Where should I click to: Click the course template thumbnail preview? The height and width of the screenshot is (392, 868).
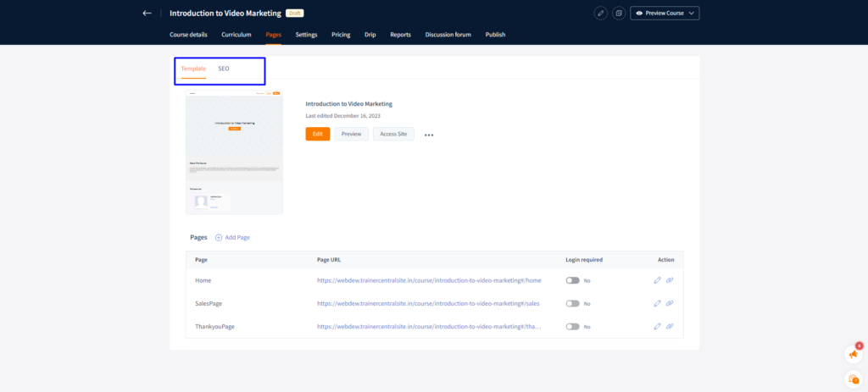234,152
